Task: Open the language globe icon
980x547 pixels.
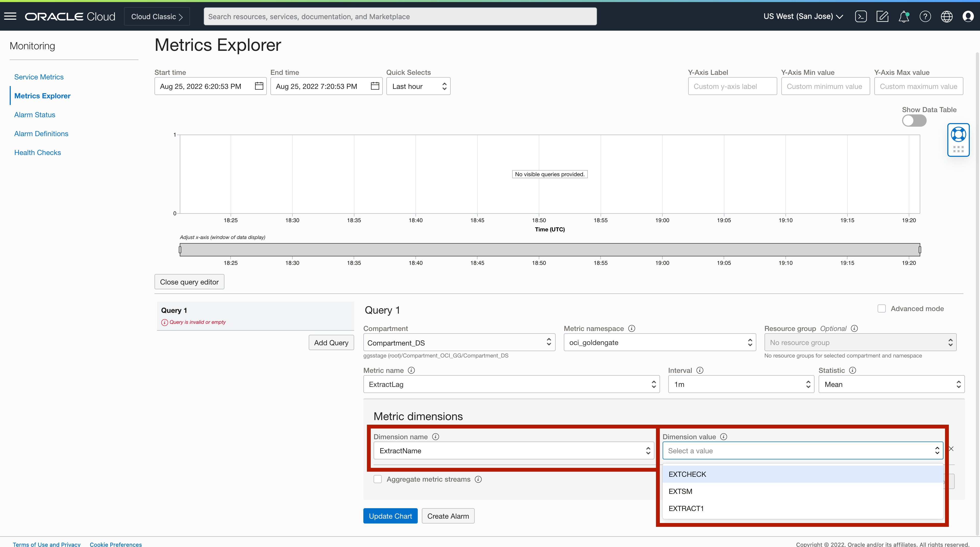Action: point(947,16)
